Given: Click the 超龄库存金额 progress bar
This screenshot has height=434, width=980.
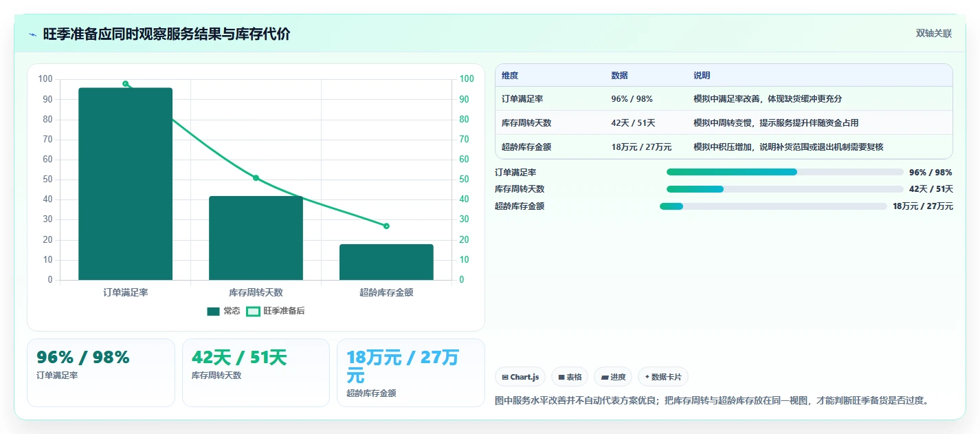Looking at the screenshot, I should tap(773, 206).
